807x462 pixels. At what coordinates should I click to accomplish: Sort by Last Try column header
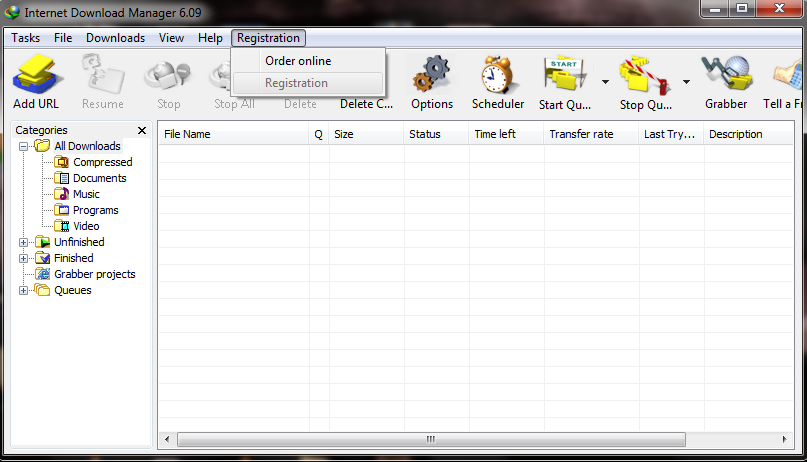(x=671, y=134)
